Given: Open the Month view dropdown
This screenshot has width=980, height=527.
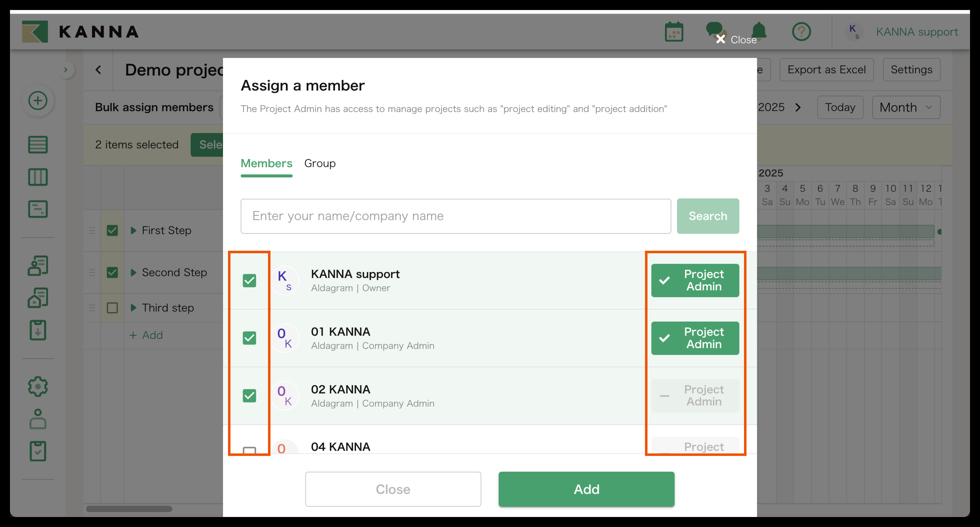Looking at the screenshot, I should tap(906, 107).
